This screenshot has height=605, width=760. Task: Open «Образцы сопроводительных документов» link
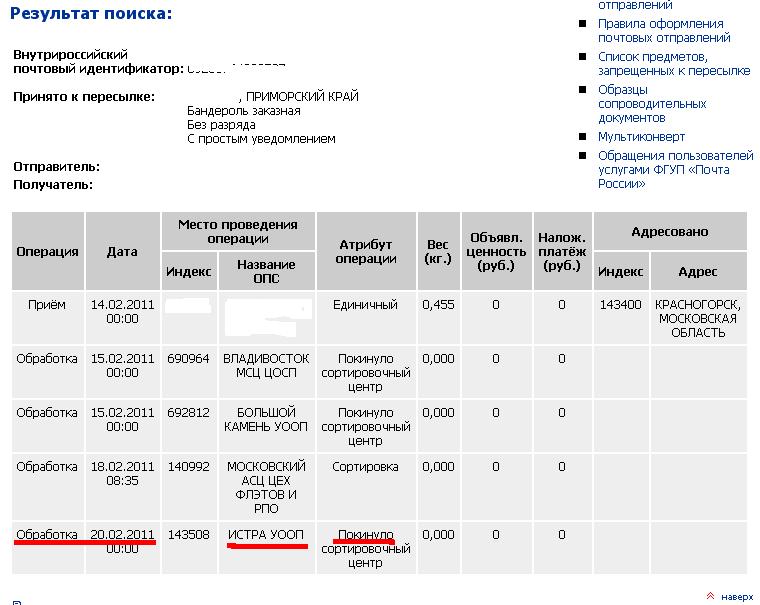[652, 104]
